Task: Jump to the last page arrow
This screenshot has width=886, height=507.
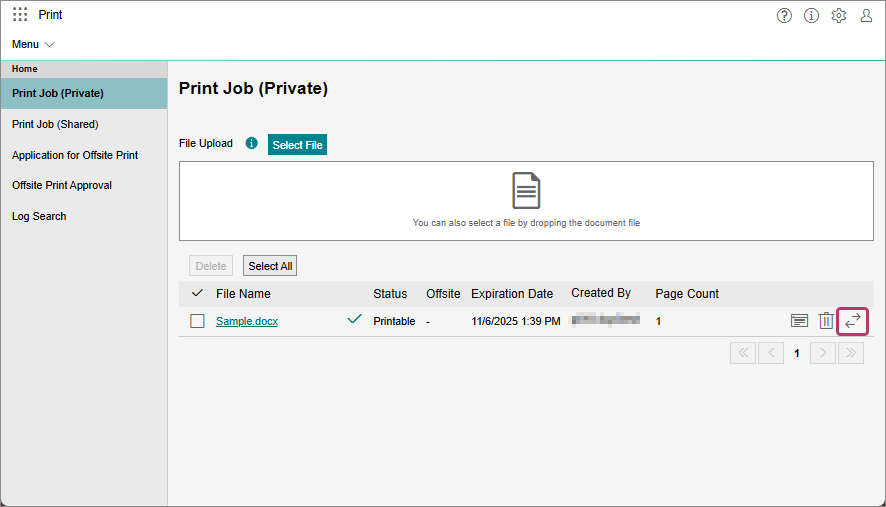Action: (x=851, y=353)
